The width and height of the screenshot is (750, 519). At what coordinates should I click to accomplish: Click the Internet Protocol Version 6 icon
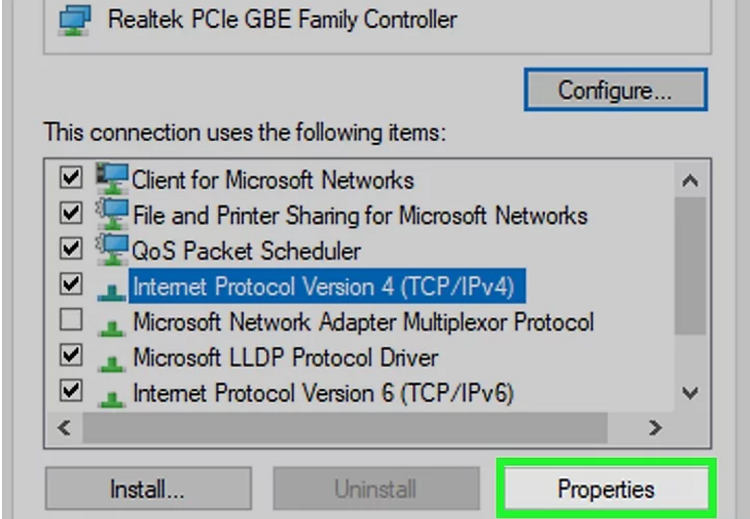pos(111,398)
